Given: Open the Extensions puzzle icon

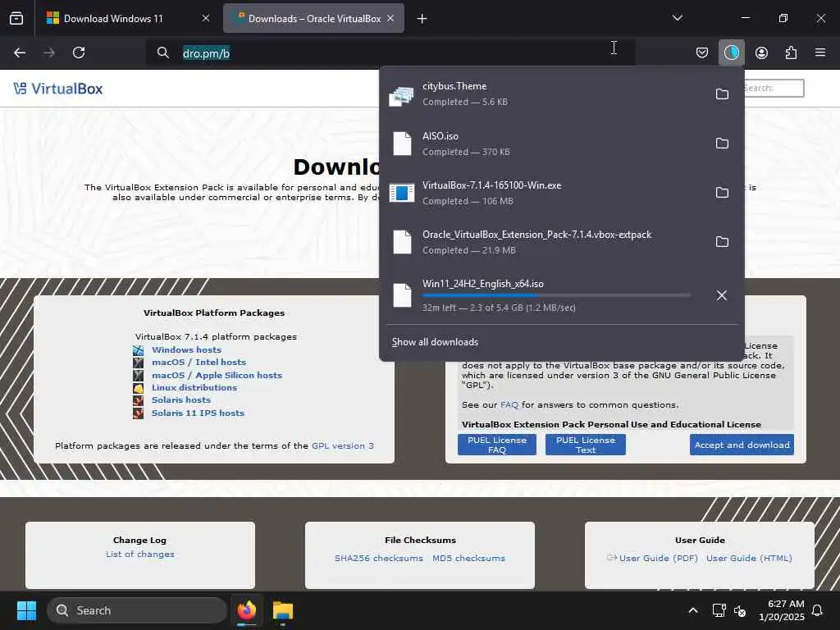Looking at the screenshot, I should (x=791, y=52).
